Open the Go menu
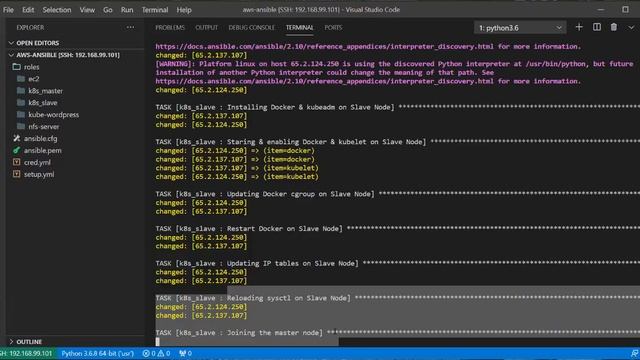This screenshot has width=640, height=360. coord(108,10)
